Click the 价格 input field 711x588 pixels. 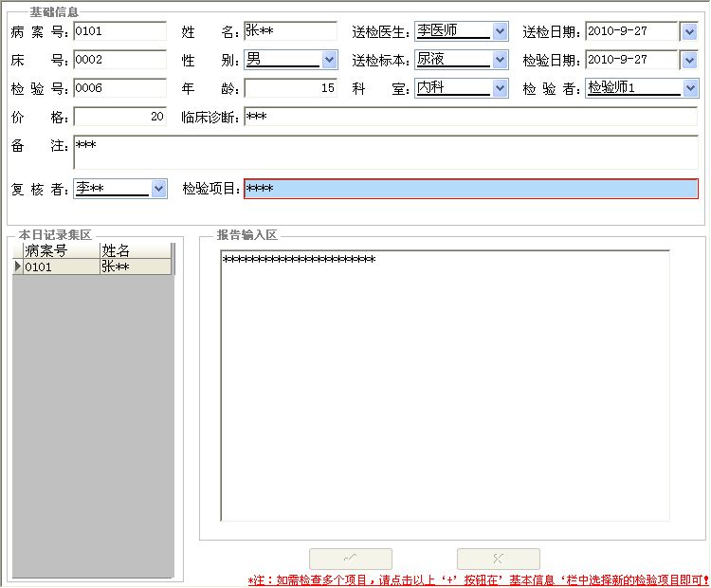(119, 117)
